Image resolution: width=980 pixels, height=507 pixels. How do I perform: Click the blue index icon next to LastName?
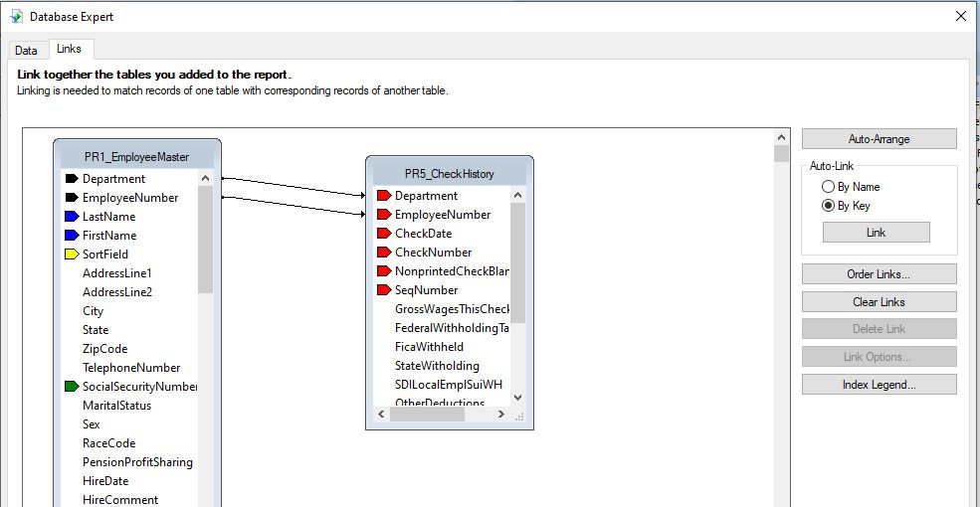point(72,217)
